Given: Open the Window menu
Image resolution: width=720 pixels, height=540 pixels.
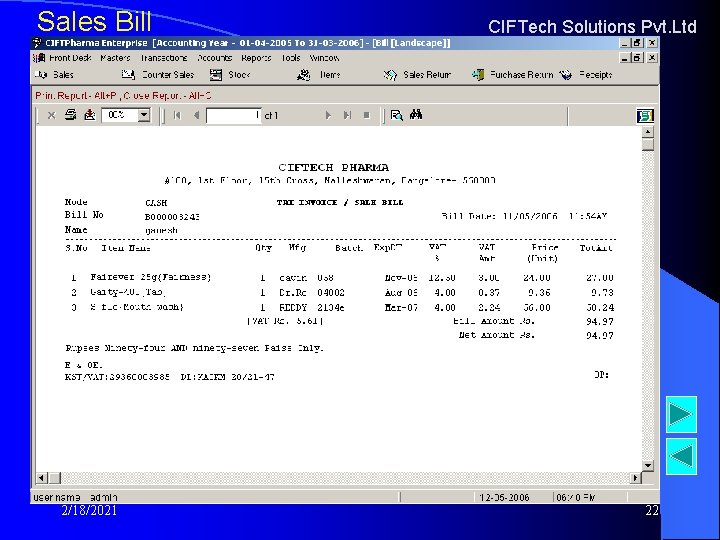Looking at the screenshot, I should 324,58.
